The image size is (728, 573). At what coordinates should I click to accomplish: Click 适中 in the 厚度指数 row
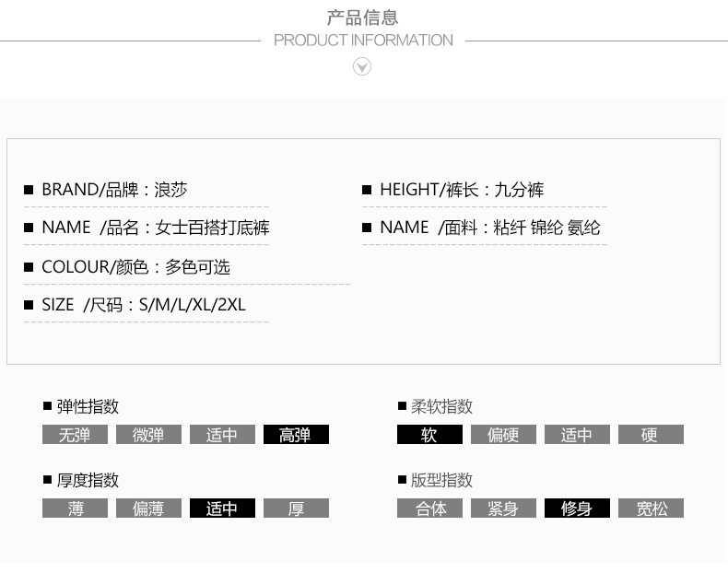tap(222, 509)
